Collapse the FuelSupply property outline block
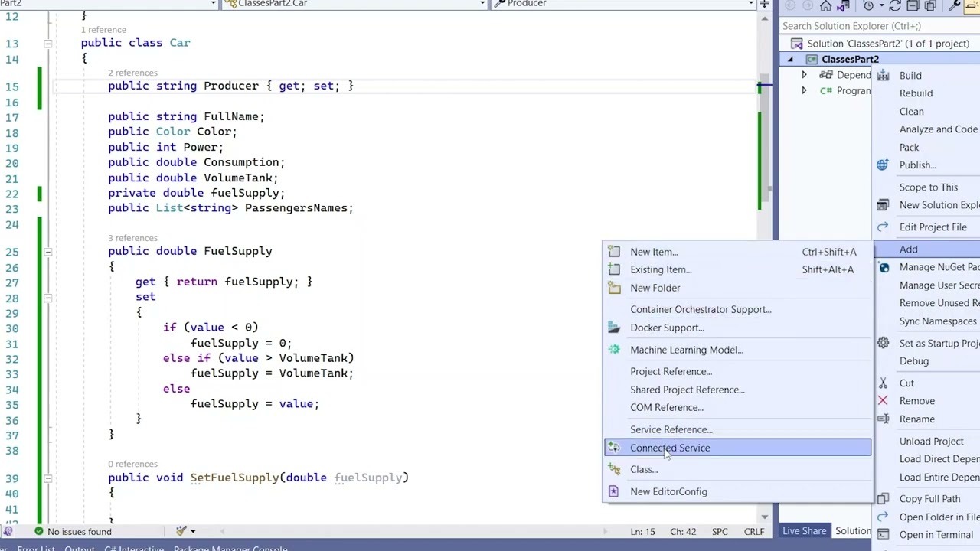Image resolution: width=980 pixels, height=551 pixels. [x=47, y=252]
